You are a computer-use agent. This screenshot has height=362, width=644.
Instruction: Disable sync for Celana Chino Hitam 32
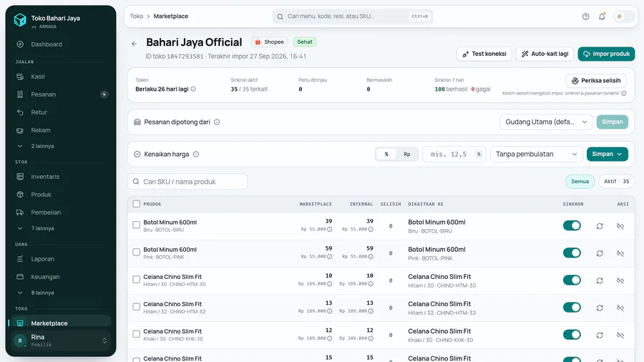572,308
